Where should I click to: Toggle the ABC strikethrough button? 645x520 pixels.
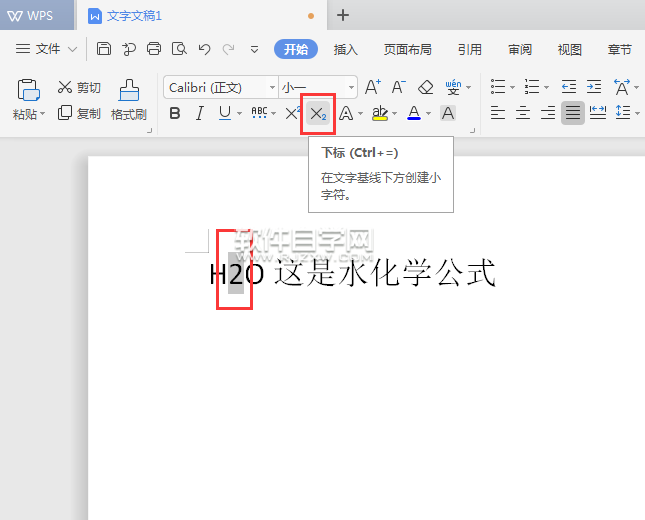click(259, 113)
